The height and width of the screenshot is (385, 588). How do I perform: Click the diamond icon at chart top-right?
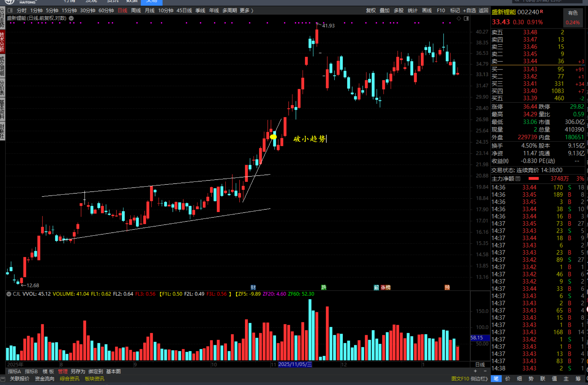pyautogui.click(x=459, y=18)
